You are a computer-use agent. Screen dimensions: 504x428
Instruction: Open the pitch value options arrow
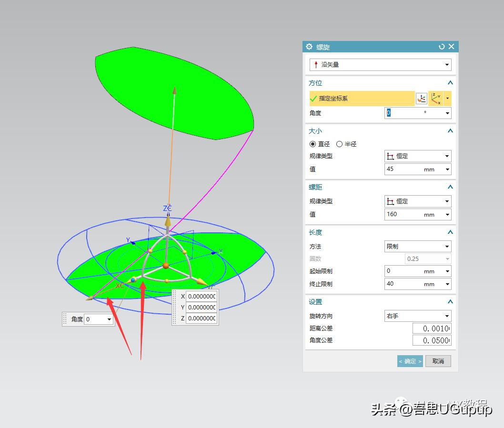447,214
